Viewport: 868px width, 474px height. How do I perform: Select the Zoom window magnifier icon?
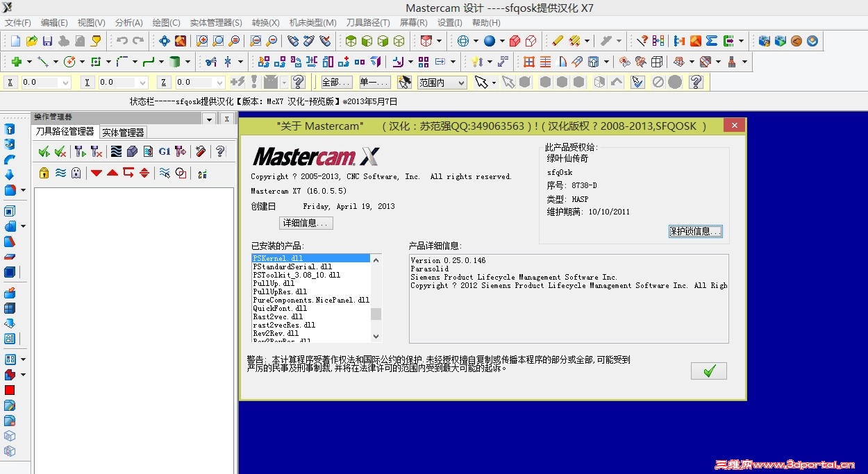click(202, 41)
